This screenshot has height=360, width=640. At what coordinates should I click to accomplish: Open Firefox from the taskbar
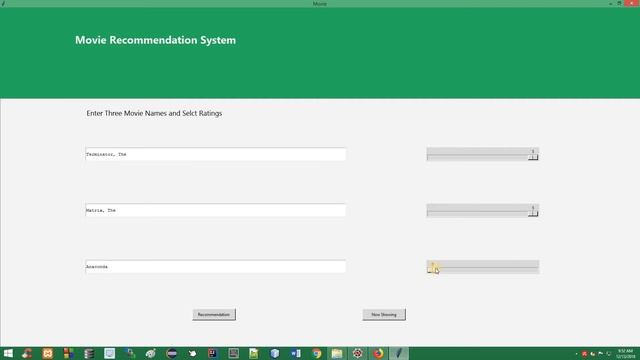[x=378, y=353]
